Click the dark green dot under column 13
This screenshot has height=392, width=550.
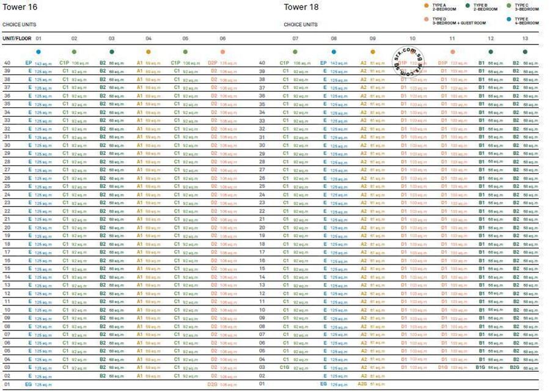(x=524, y=52)
